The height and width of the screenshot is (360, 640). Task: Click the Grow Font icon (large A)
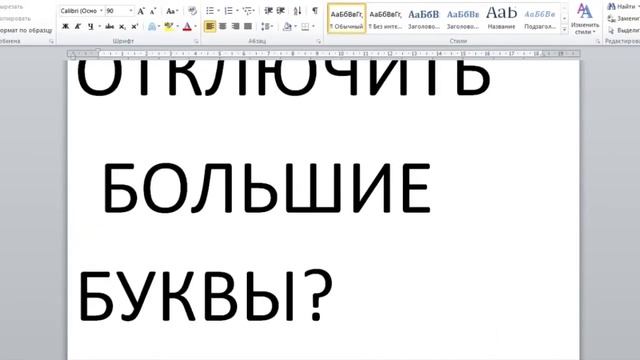tap(141, 11)
